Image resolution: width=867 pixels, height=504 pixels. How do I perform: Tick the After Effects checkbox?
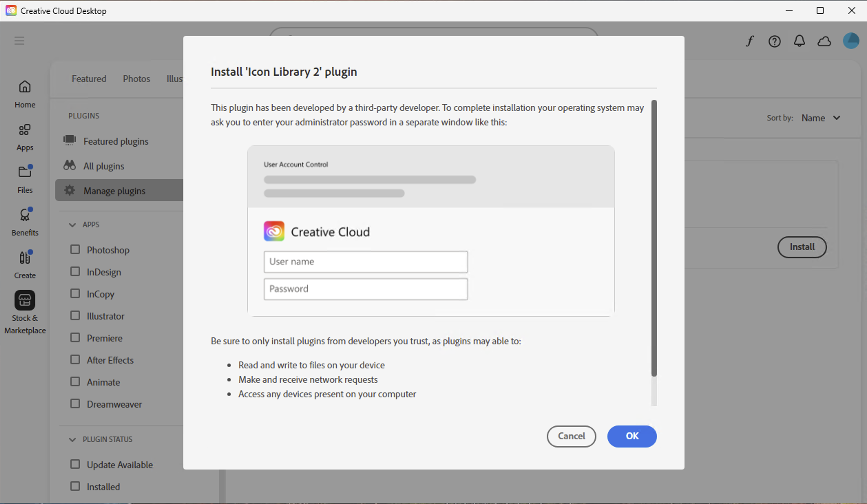click(75, 359)
